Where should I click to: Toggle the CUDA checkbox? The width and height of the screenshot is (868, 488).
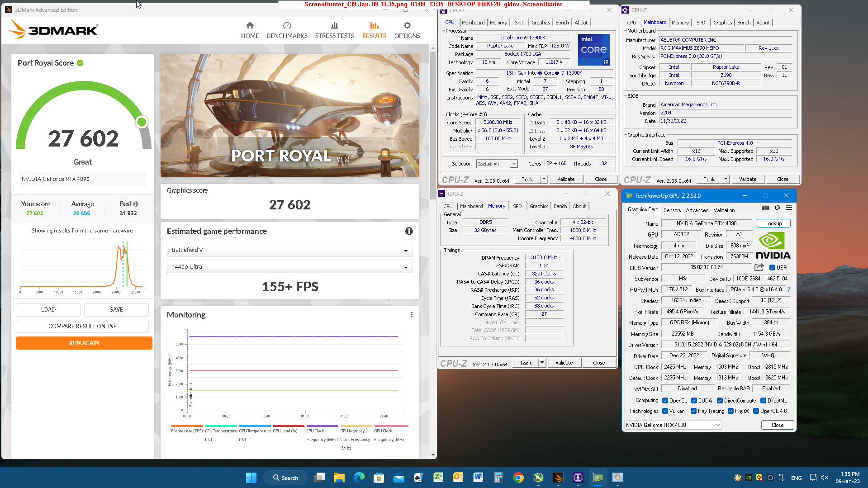(694, 401)
